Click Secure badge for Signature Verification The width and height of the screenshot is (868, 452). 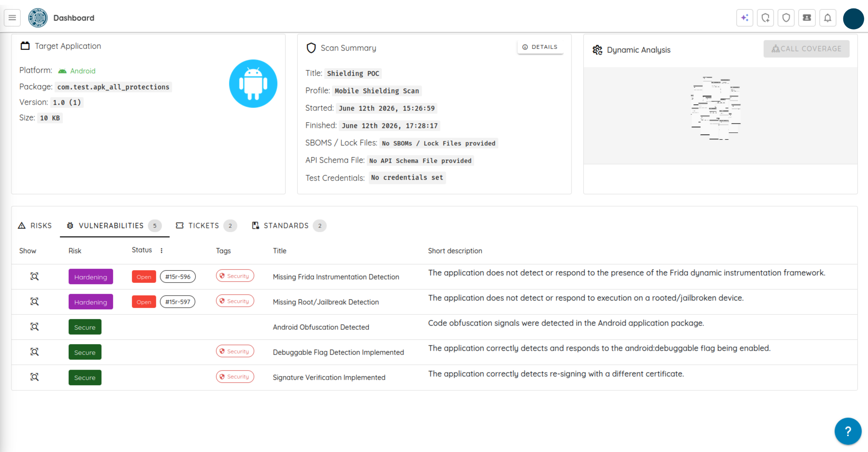pyautogui.click(x=85, y=378)
